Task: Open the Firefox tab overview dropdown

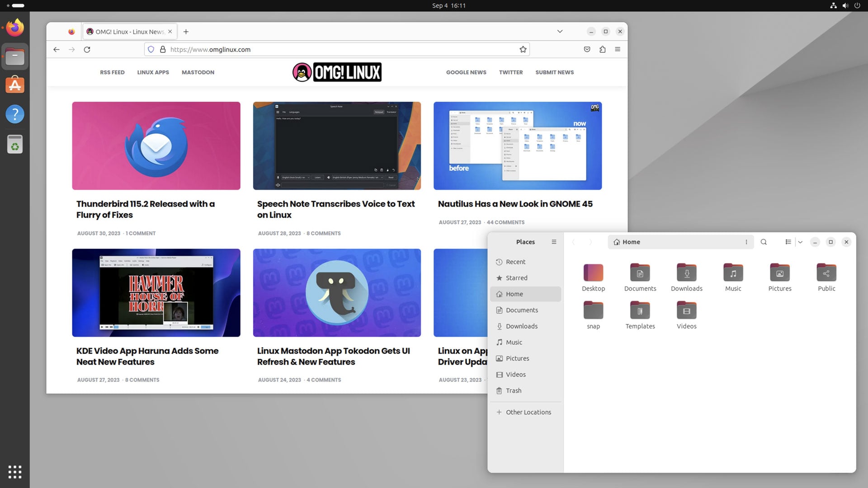Action: coord(560,31)
